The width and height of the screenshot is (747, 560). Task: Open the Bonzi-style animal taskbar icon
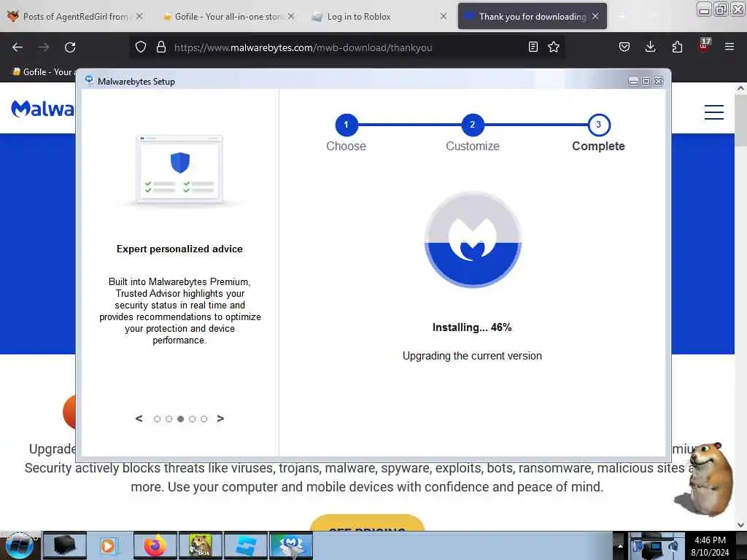[x=201, y=545]
